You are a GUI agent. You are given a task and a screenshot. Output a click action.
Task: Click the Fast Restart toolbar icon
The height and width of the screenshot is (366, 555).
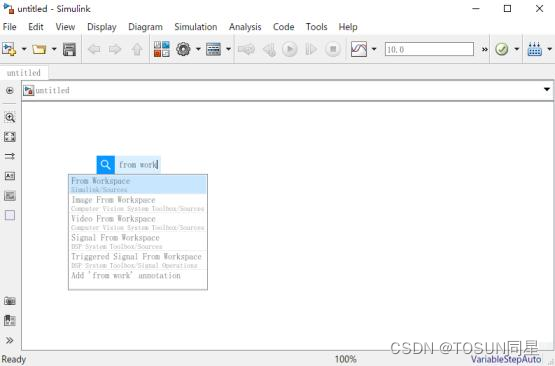(x=246, y=49)
